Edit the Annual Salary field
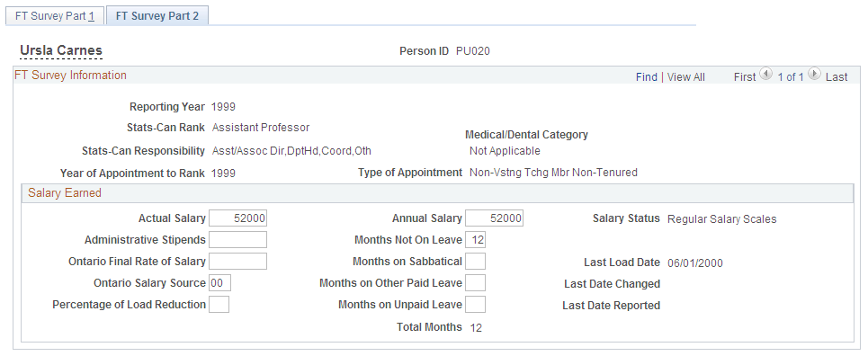 (x=494, y=218)
